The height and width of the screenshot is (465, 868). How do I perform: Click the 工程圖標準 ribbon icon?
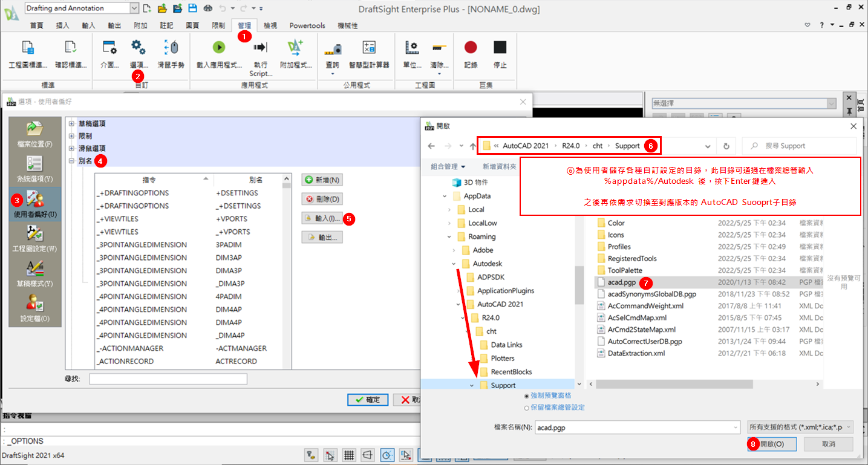28,48
